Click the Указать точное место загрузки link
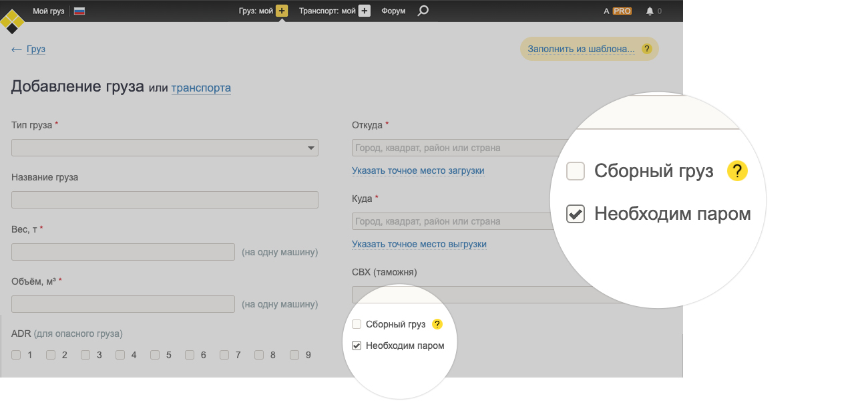The height and width of the screenshot is (405, 868). 418,170
